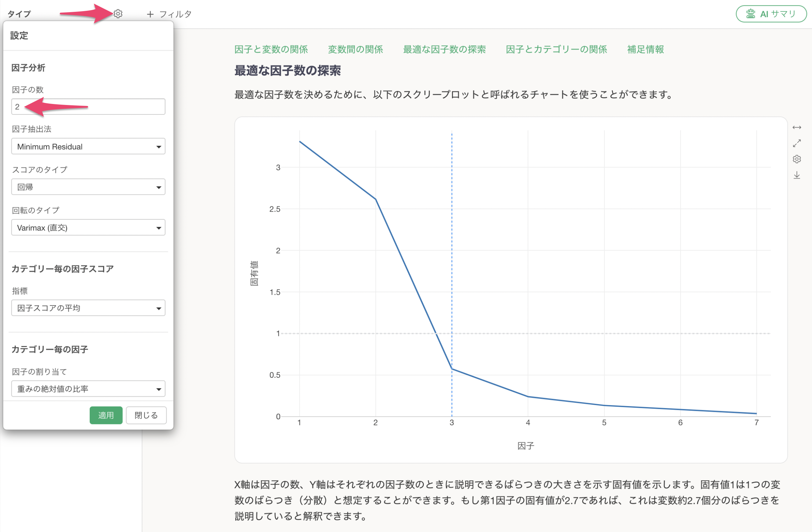Expand the 指標 dropdown 因子スコアの平均

(x=88, y=308)
